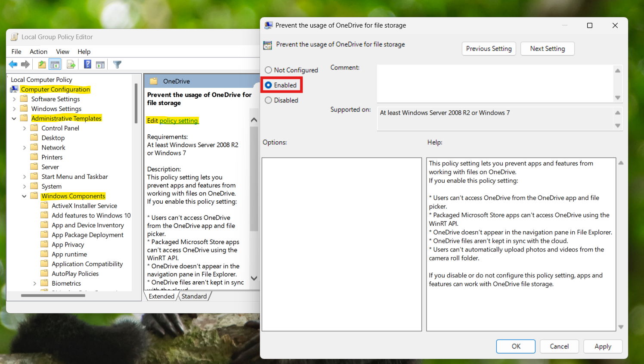
Task: Expand the Network node
Action: [25, 147]
